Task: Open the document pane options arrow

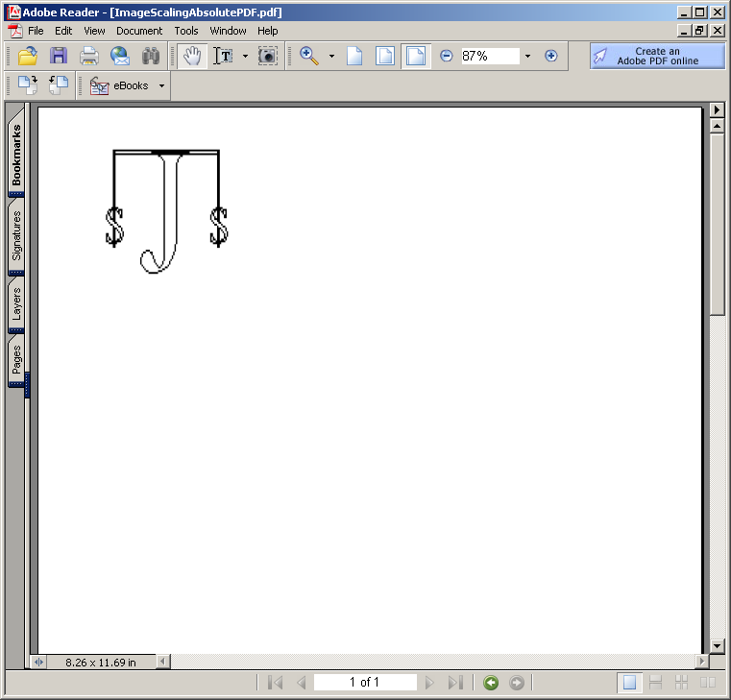Action: click(717, 110)
